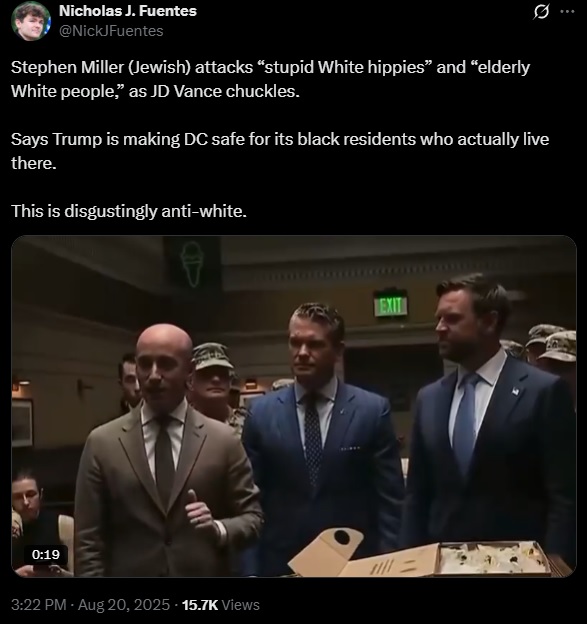Click the 0:19 video duration badge

coord(46,554)
